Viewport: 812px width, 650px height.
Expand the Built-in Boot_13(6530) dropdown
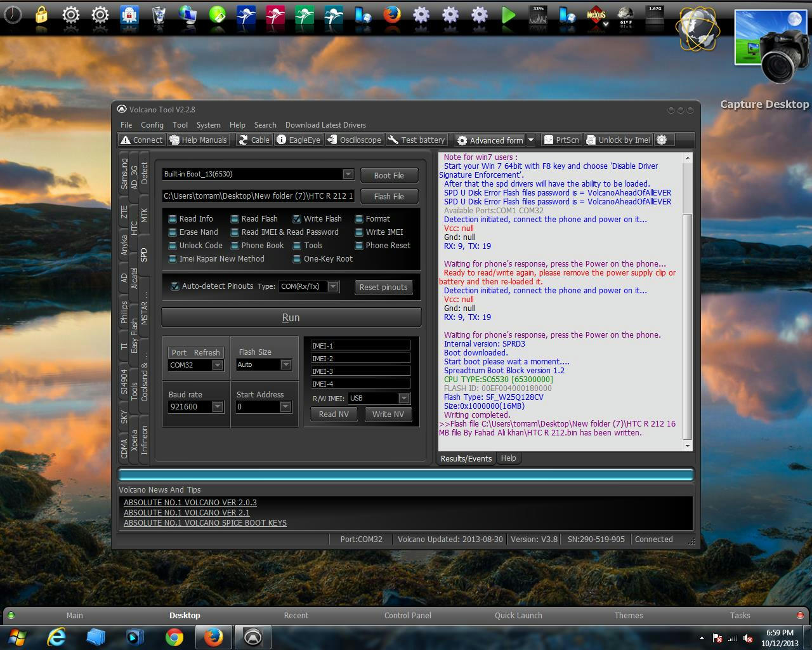pyautogui.click(x=348, y=175)
